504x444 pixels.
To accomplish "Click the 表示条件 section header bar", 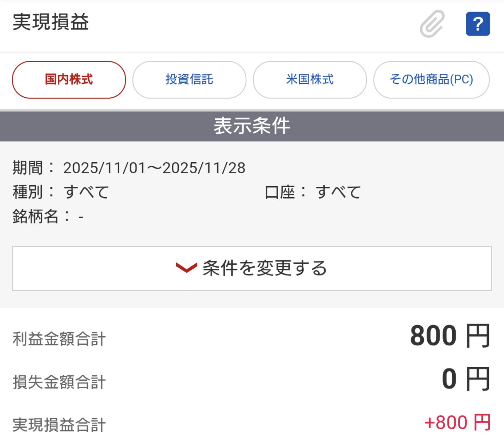I will (252, 126).
